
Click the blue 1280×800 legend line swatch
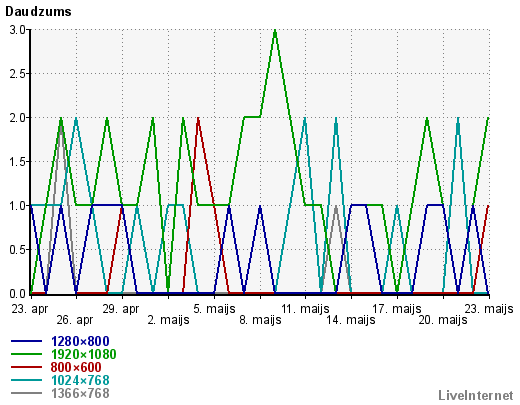point(26,341)
